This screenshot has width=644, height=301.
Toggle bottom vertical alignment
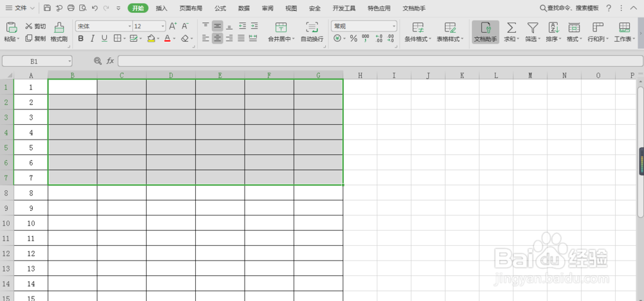229,26
